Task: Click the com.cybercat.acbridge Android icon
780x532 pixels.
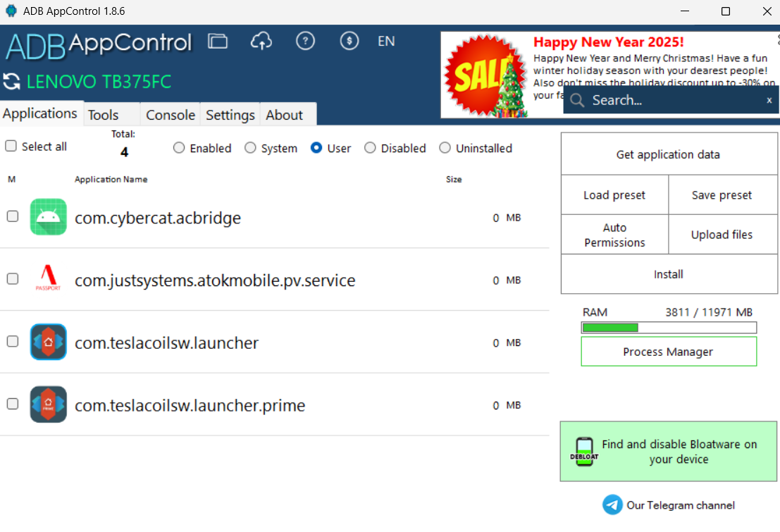Action: click(48, 217)
